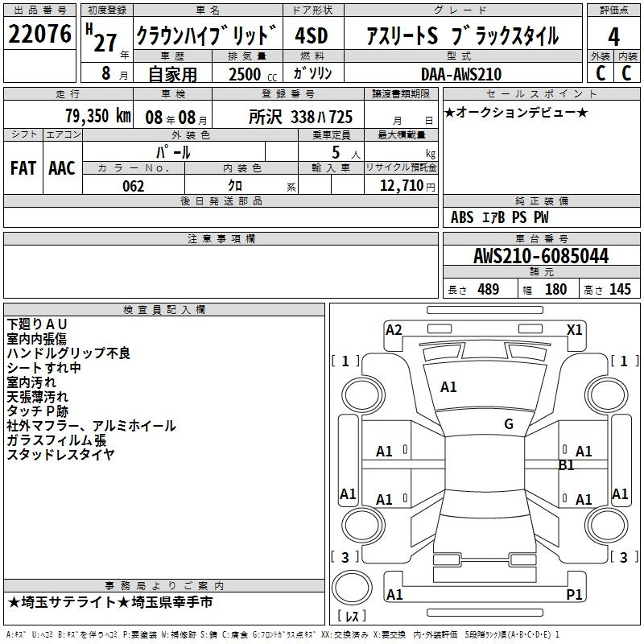Select the overall evaluation score 4
The image size is (644, 644).
(613, 36)
